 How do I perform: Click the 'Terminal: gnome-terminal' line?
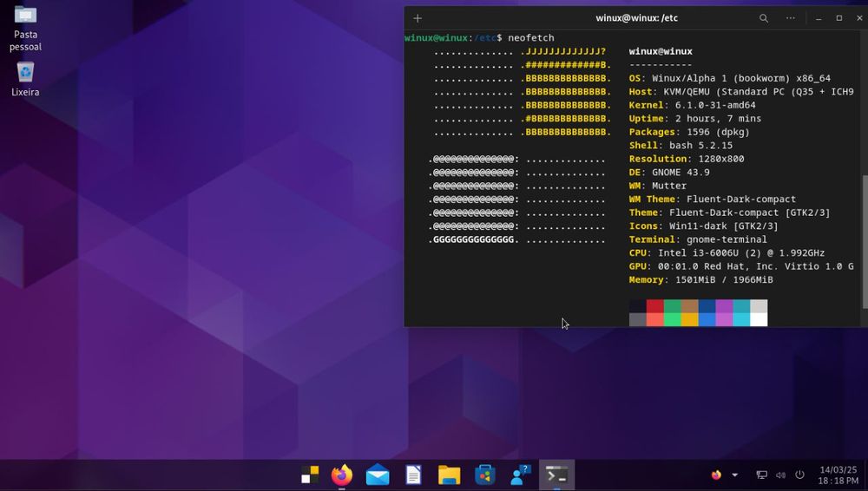pos(698,239)
